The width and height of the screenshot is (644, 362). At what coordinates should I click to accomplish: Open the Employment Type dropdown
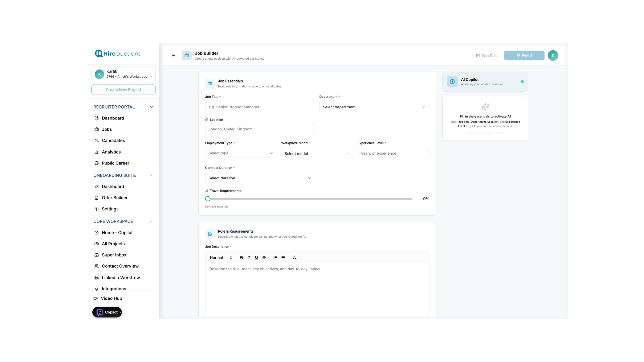click(241, 153)
